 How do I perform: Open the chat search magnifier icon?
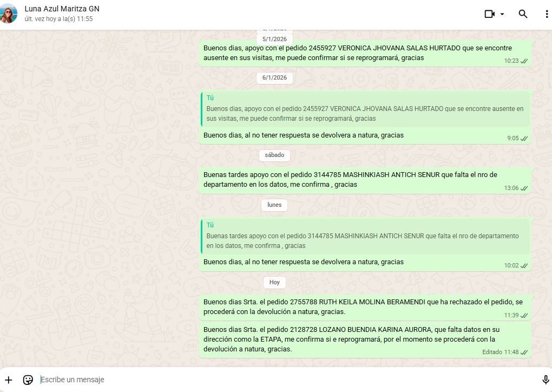523,14
